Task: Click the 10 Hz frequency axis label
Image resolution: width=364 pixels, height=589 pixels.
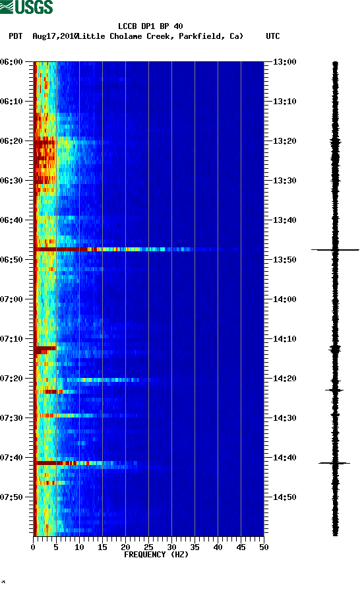Action: coord(79,547)
